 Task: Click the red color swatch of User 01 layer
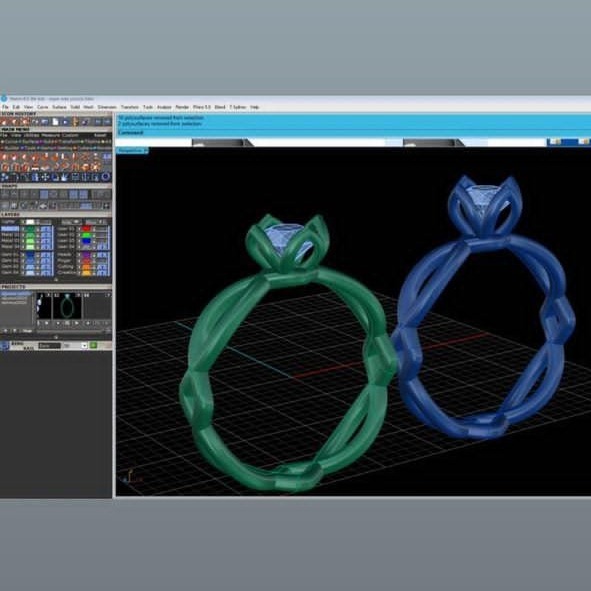(86, 228)
